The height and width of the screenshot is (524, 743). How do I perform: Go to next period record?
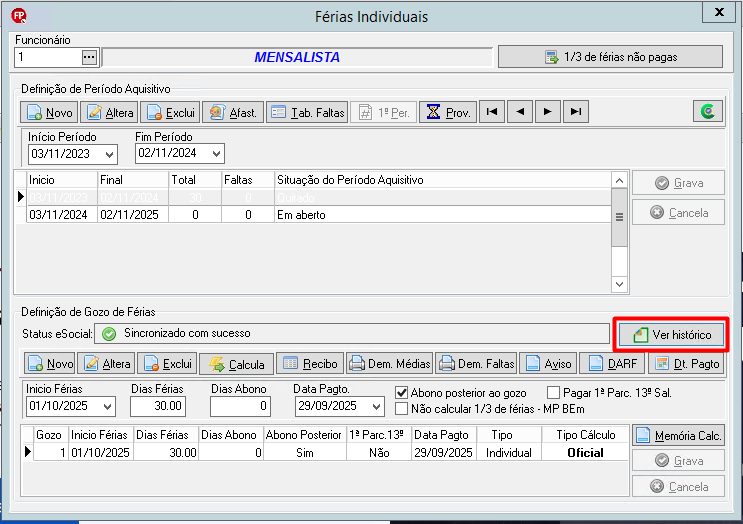548,112
